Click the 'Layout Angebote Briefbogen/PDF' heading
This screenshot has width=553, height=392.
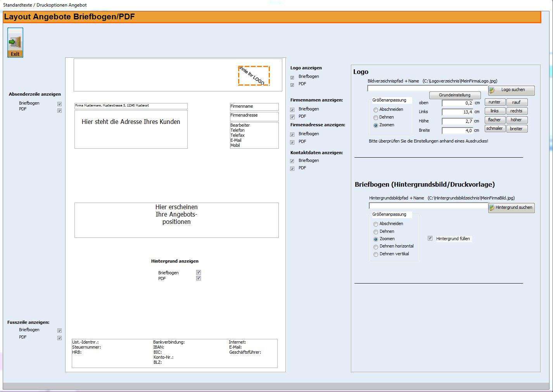tap(69, 17)
